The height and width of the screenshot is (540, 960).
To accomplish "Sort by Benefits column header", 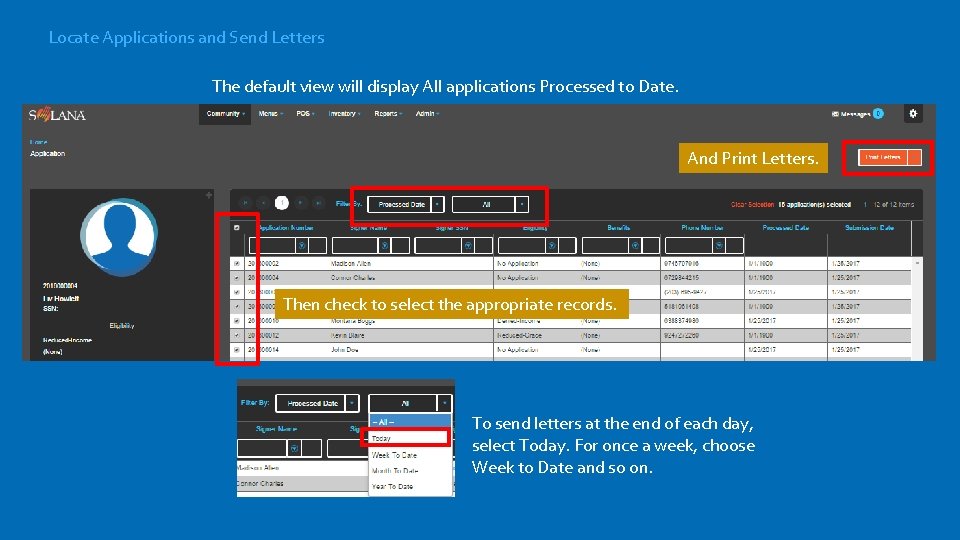I will point(618,228).
